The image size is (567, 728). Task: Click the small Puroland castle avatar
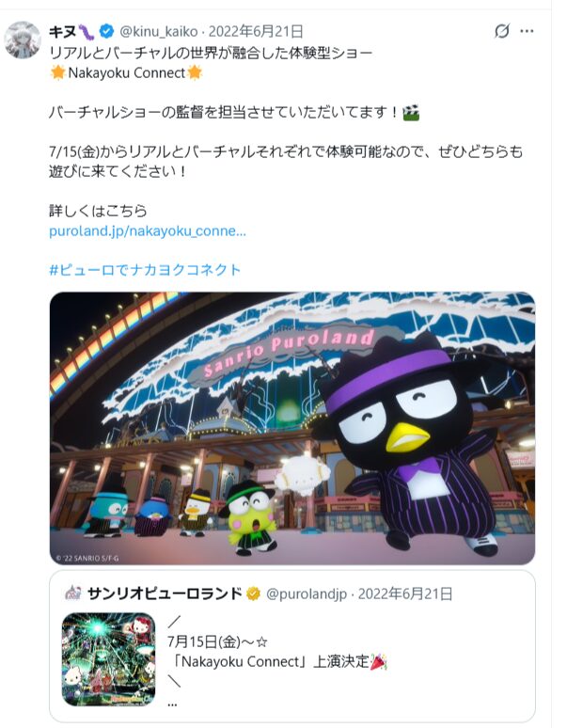coord(72,593)
